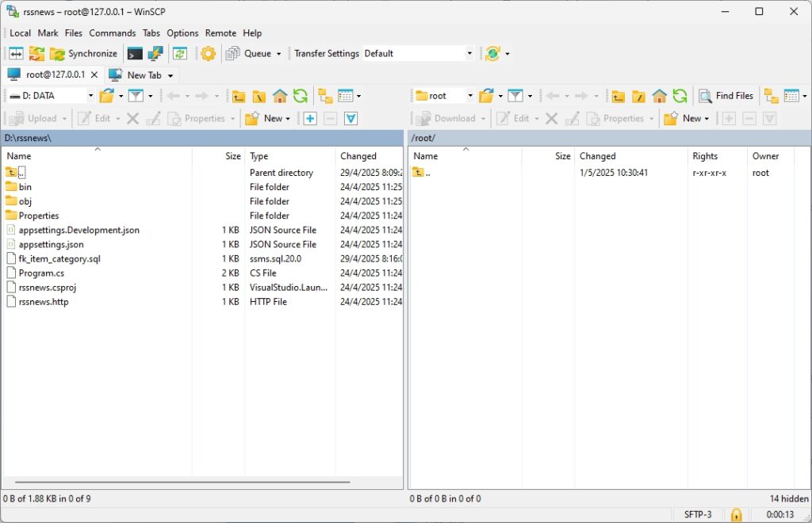This screenshot has width=812, height=523.
Task: Open the Local menu
Action: [x=20, y=33]
